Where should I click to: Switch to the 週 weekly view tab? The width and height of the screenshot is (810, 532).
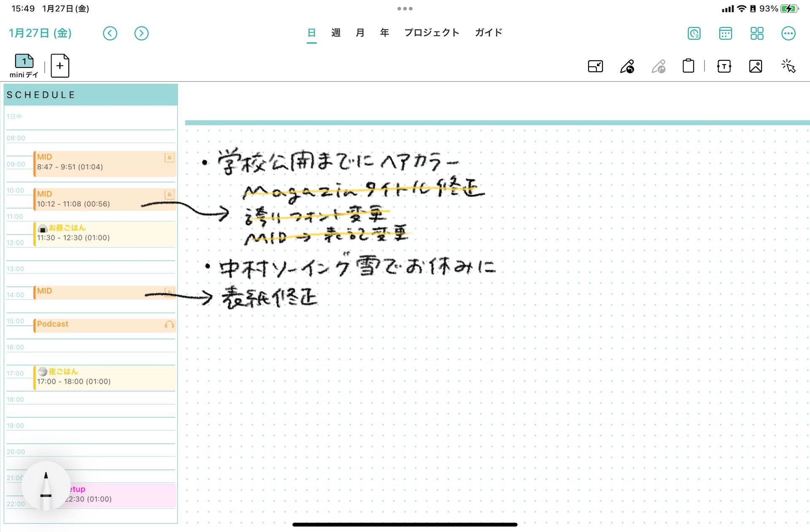coord(335,32)
